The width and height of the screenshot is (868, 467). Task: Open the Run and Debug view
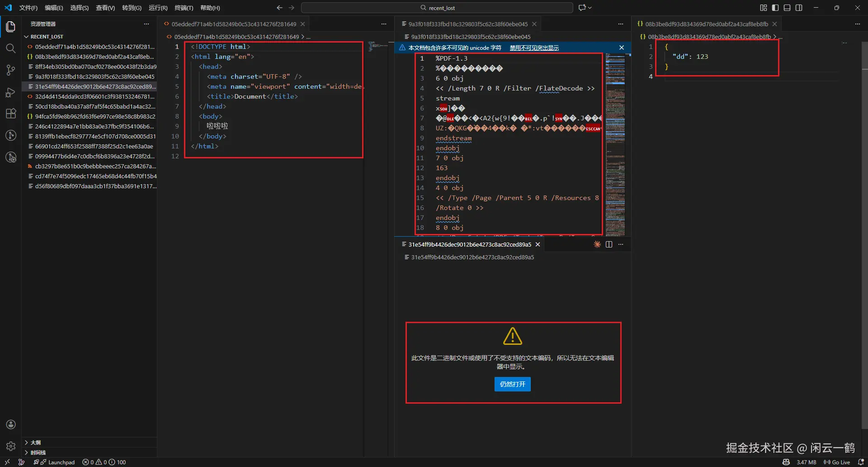coord(10,92)
